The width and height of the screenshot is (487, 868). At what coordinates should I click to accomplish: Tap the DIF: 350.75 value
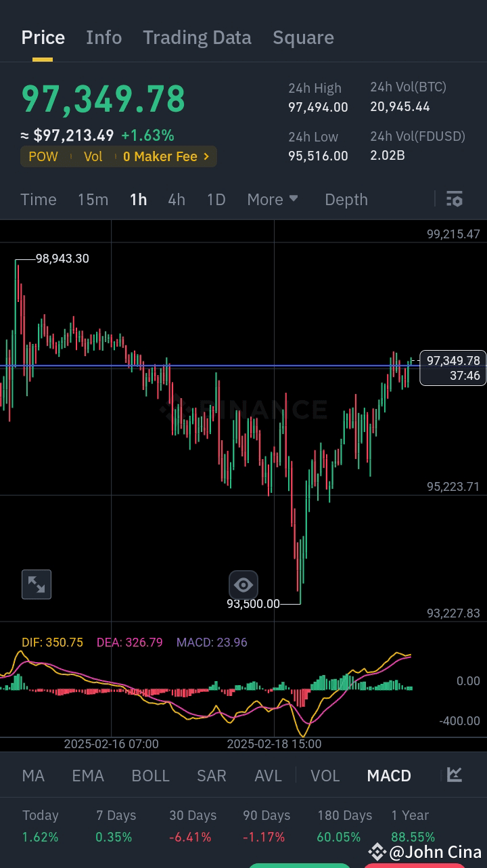tap(52, 642)
